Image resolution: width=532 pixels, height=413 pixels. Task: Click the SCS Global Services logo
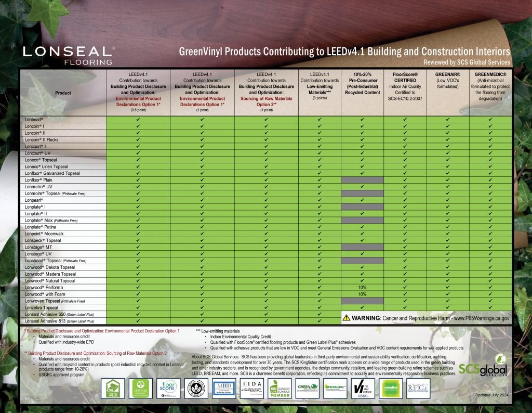(x=483, y=366)
